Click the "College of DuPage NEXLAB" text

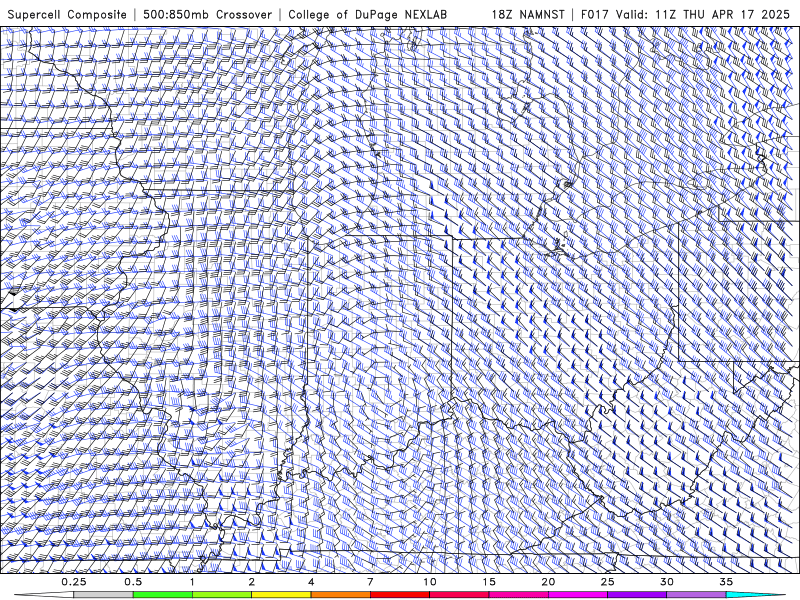pyautogui.click(x=367, y=15)
